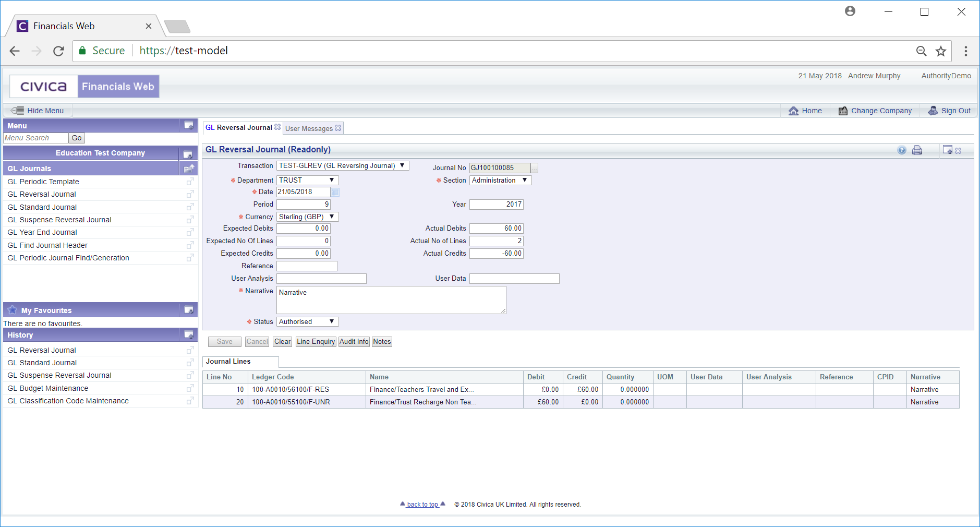Collapse the History panel
980x527 pixels.
(189, 335)
